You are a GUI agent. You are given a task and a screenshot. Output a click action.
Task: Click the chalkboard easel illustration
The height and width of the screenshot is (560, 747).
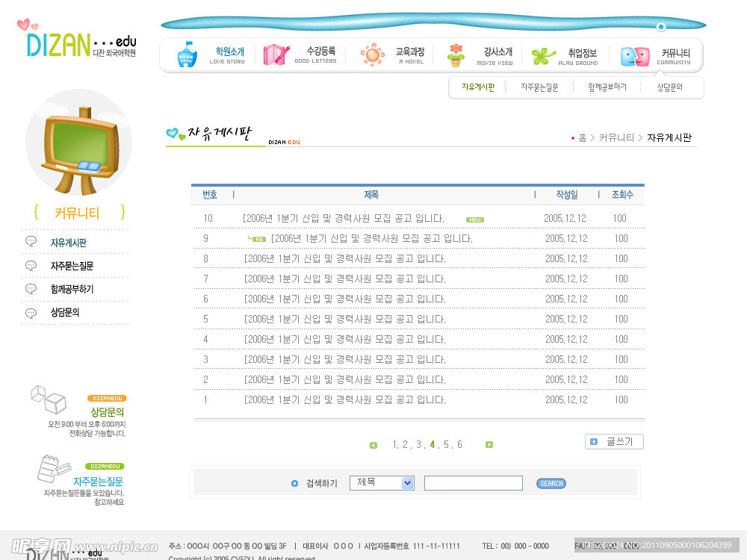click(x=80, y=152)
